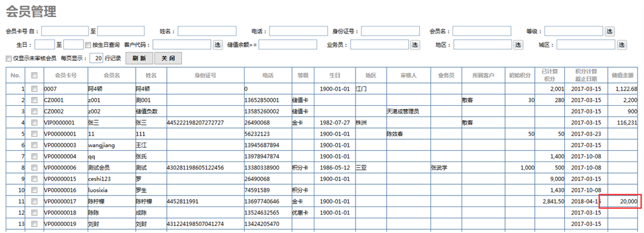This screenshot has height=233, width=644.
Task: Click the 关闭 button
Action: [x=168, y=58]
